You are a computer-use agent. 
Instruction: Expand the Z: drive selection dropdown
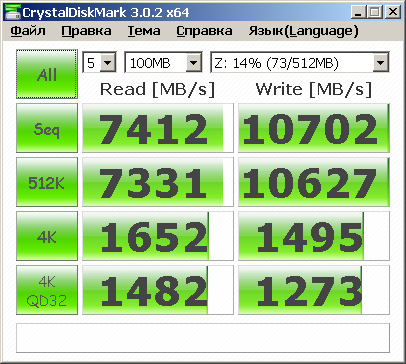pyautogui.click(x=380, y=62)
